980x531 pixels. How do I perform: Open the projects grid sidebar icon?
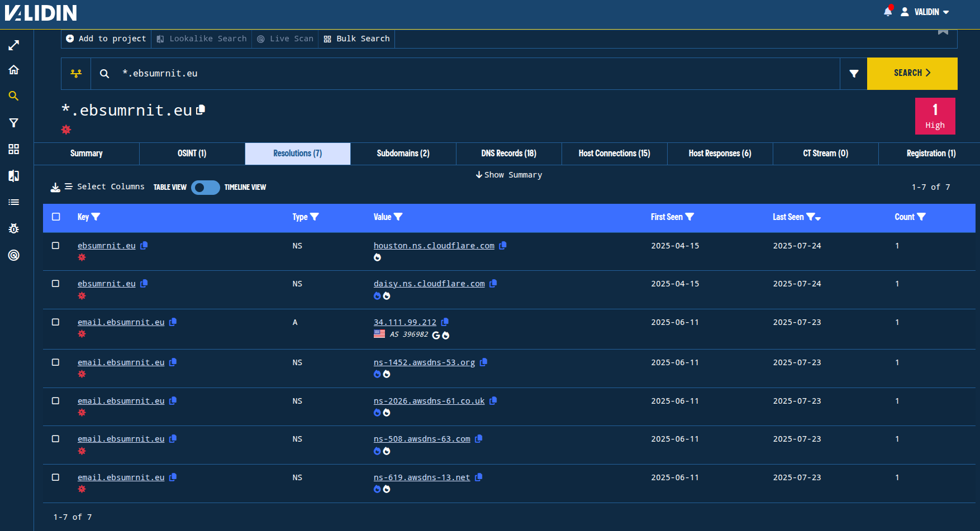click(14, 149)
